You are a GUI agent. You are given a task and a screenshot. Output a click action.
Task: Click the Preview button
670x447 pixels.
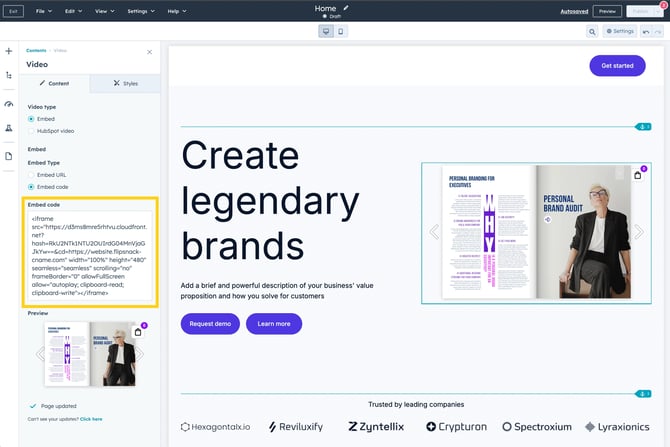[607, 12]
